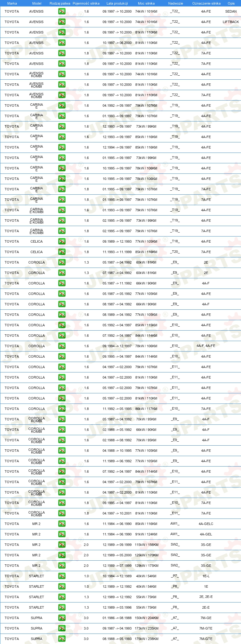Select the '04.1997 -> 10.2001' production years cell

point(117,513)
